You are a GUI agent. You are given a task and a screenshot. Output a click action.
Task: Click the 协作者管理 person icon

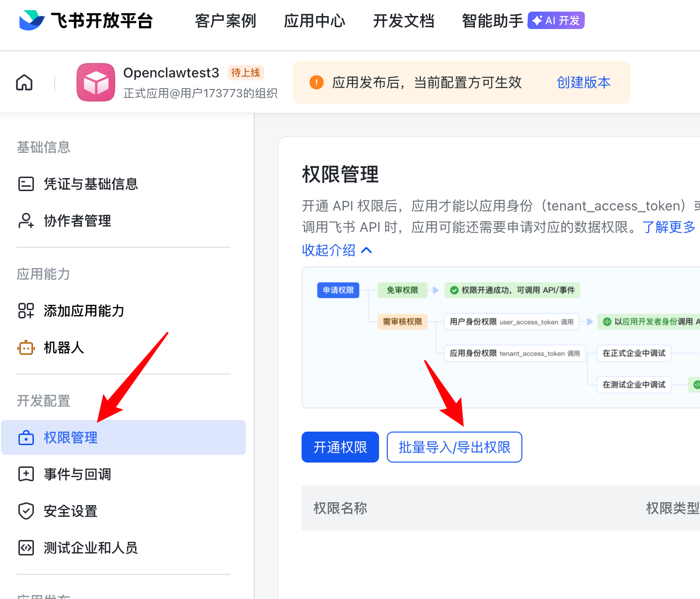coord(26,221)
